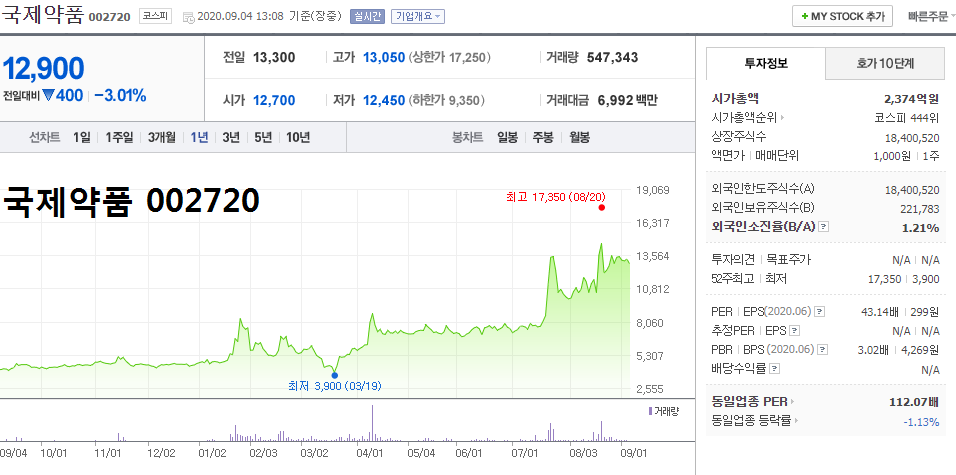Click the 외국인보유주식수 221,783 value

pyautogui.click(x=920, y=209)
